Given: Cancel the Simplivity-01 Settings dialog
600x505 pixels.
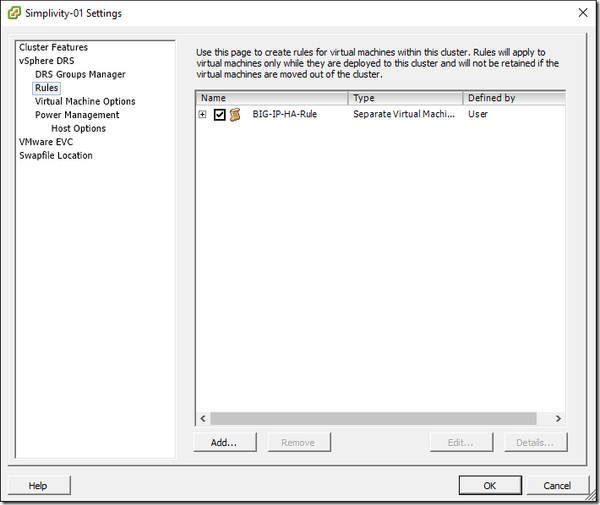Looking at the screenshot, I should 558,485.
